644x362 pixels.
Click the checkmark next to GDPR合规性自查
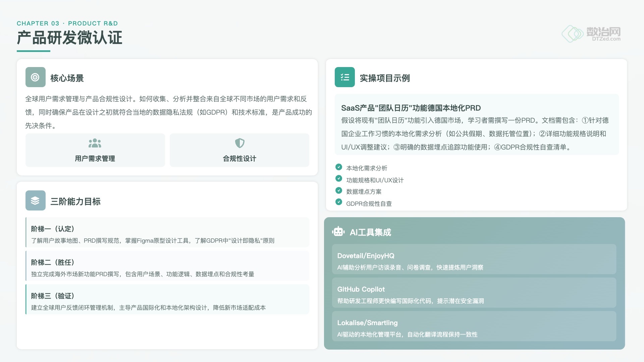[x=339, y=202]
